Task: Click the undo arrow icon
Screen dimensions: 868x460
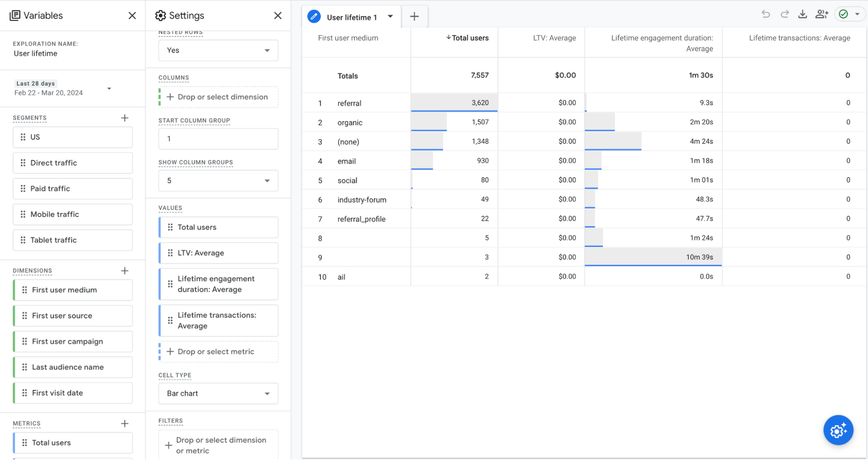Action: [765, 14]
